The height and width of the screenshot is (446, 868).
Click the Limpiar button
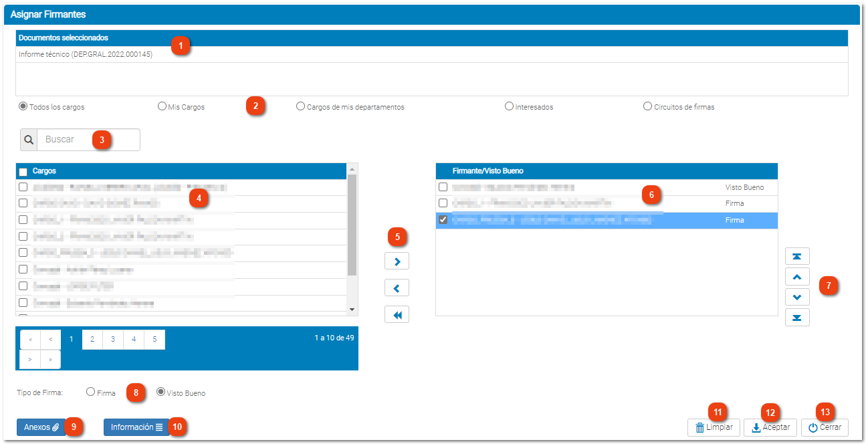pyautogui.click(x=714, y=427)
